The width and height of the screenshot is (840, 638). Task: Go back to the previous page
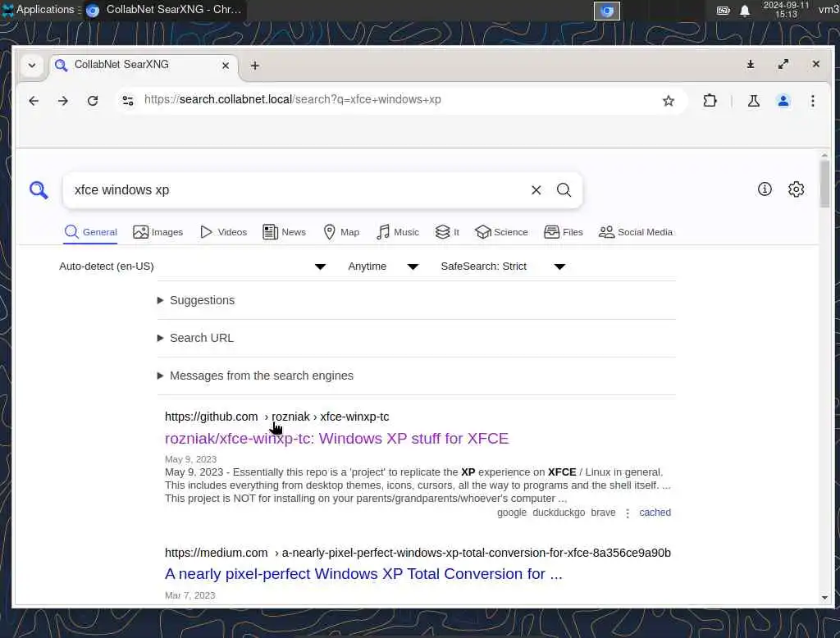pos(34,101)
